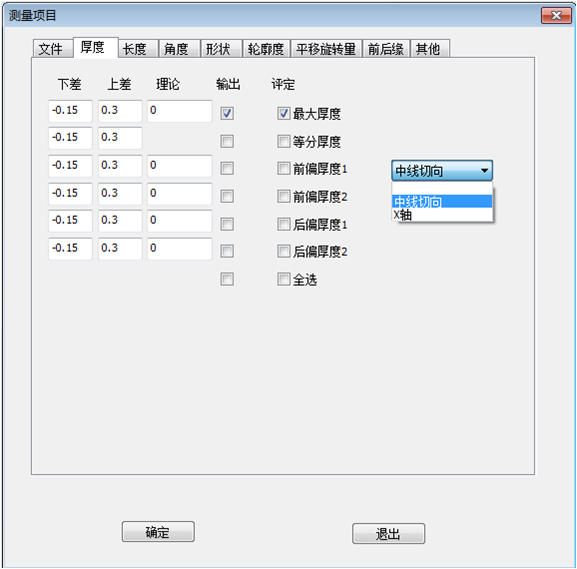Viewport: 577px width, 569px height.
Task: Collapse the 中线切向 combo box arrow
Action: [x=484, y=170]
